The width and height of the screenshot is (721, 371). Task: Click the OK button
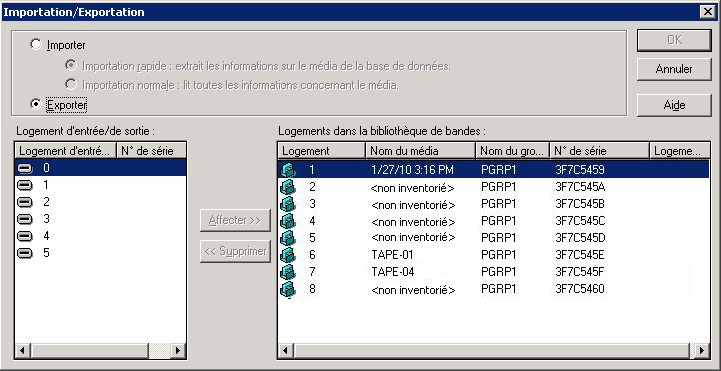674,40
